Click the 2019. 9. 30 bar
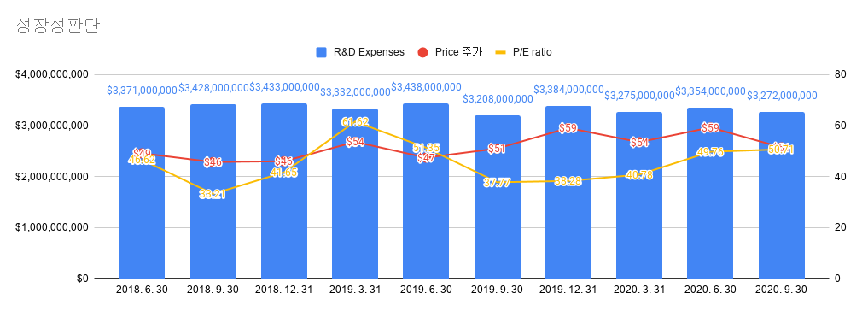 (498, 197)
